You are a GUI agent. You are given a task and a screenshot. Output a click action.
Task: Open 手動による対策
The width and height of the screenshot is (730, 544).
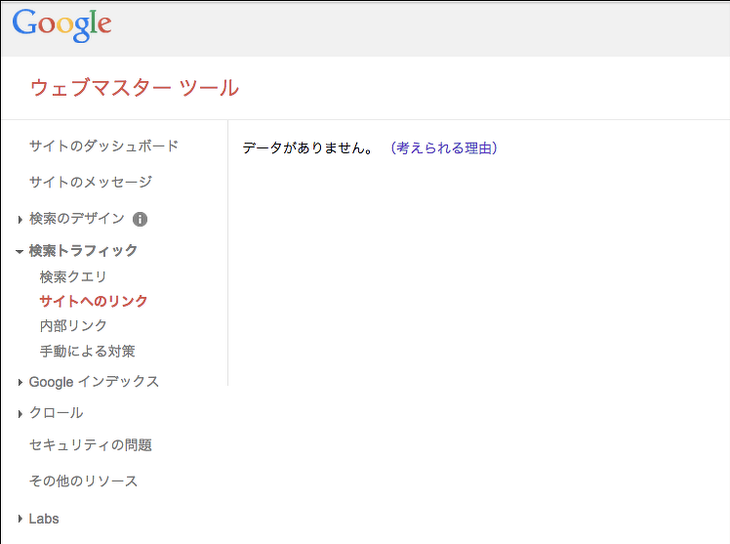[88, 351]
